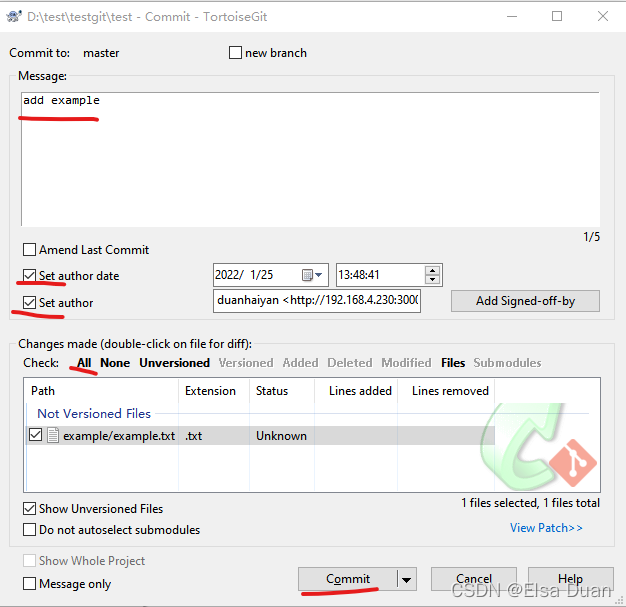626x607 pixels.
Task: Sort by Lines removed column header
Action: click(x=446, y=391)
